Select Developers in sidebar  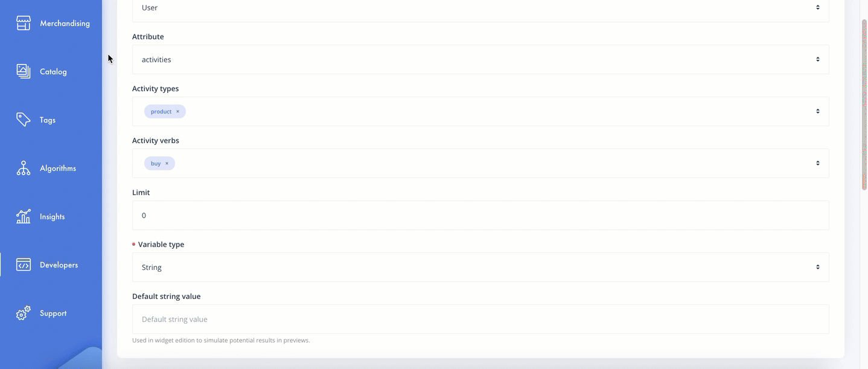[51, 265]
